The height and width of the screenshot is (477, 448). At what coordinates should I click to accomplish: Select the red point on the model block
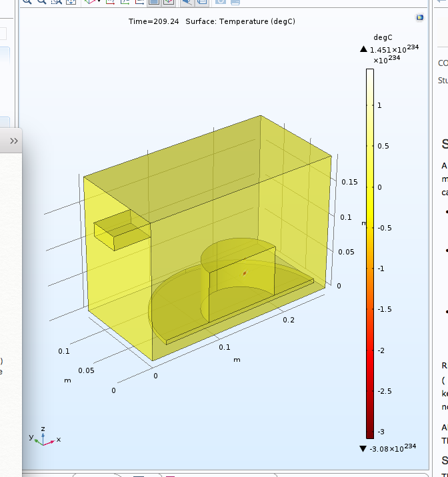coord(245,273)
